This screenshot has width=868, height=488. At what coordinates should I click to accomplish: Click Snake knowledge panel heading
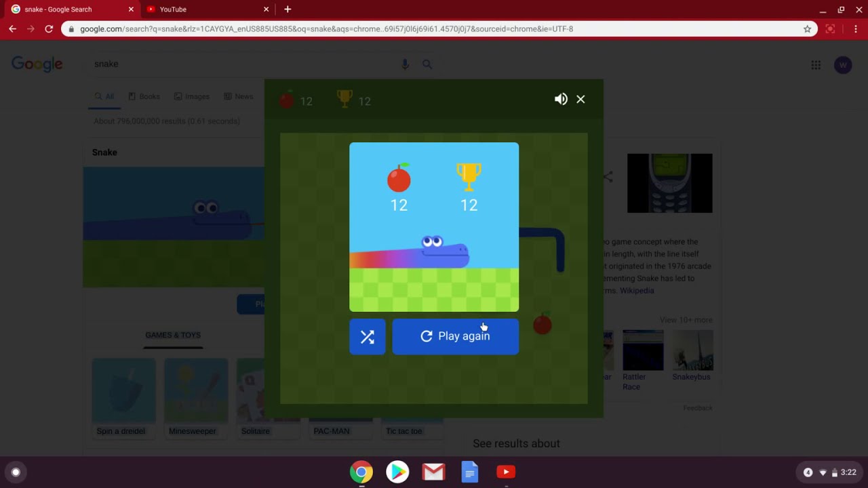point(104,152)
